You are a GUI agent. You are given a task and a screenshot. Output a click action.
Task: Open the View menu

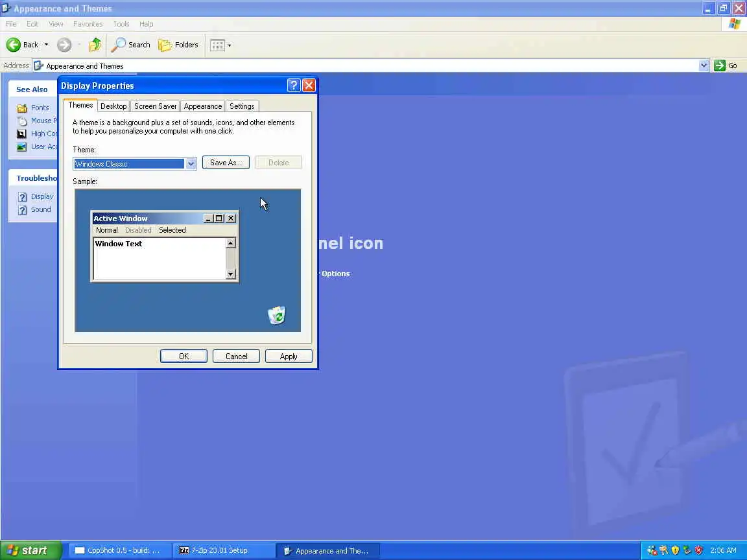tap(56, 24)
